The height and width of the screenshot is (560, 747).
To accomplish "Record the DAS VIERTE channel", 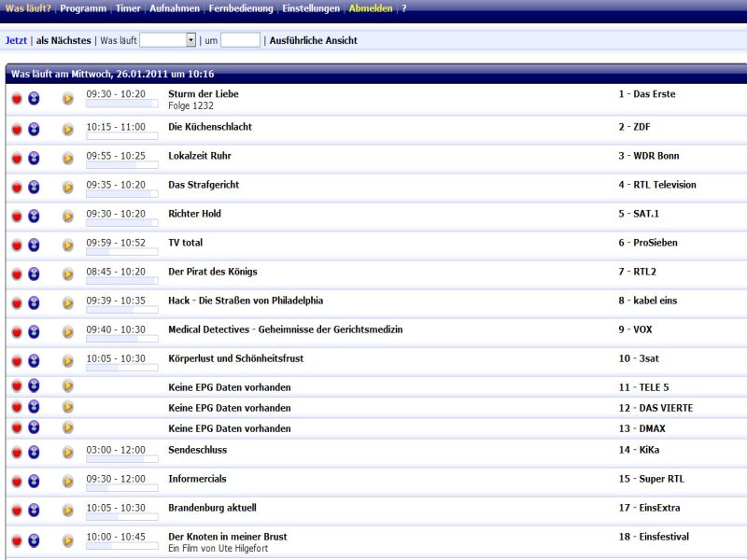I will point(17,407).
